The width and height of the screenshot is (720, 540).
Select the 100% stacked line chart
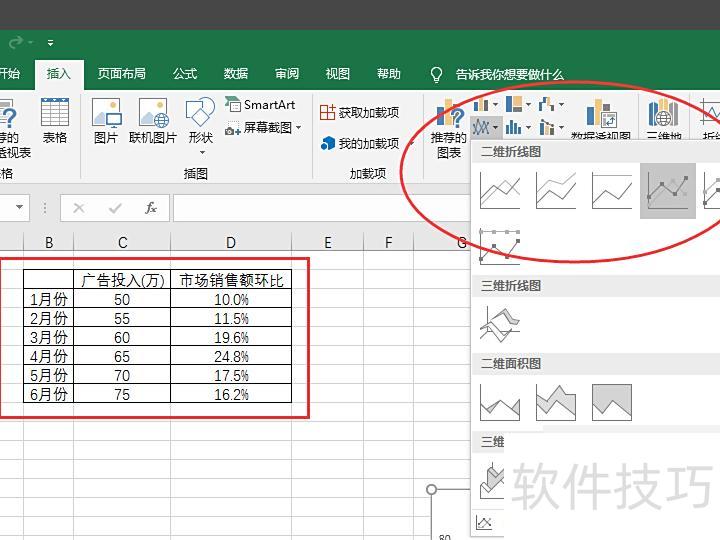612,190
